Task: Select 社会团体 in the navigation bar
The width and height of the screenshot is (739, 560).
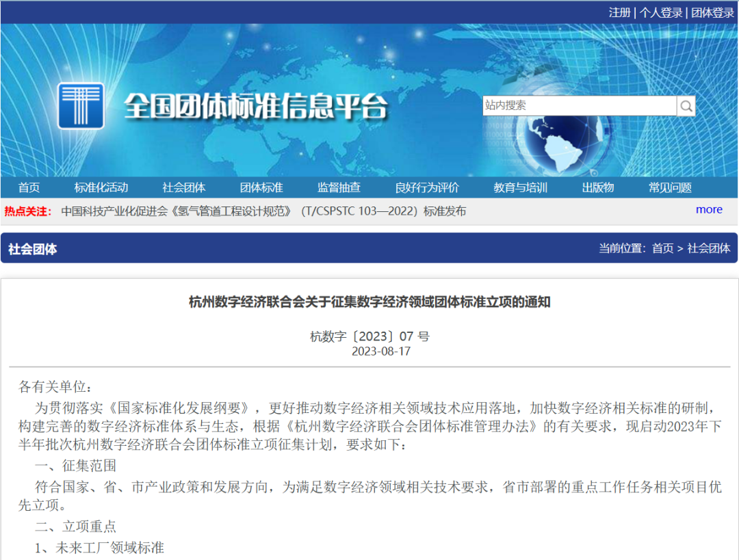Action: point(184,187)
